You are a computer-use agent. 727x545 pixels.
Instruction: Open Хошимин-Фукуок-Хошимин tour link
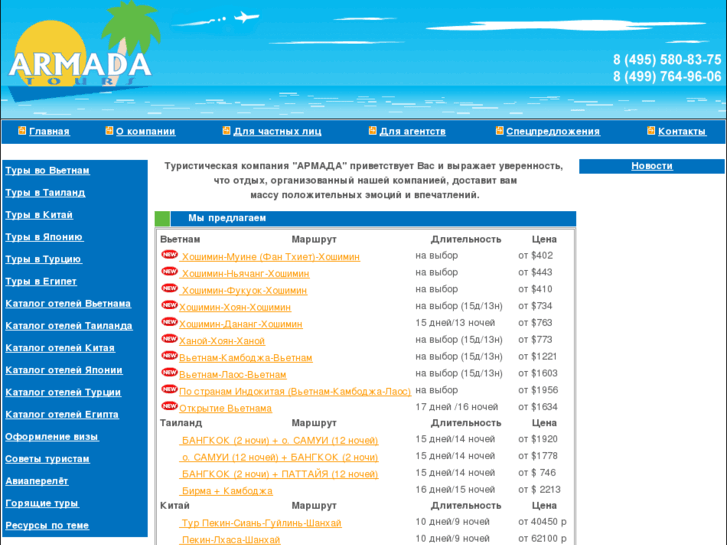click(x=244, y=291)
